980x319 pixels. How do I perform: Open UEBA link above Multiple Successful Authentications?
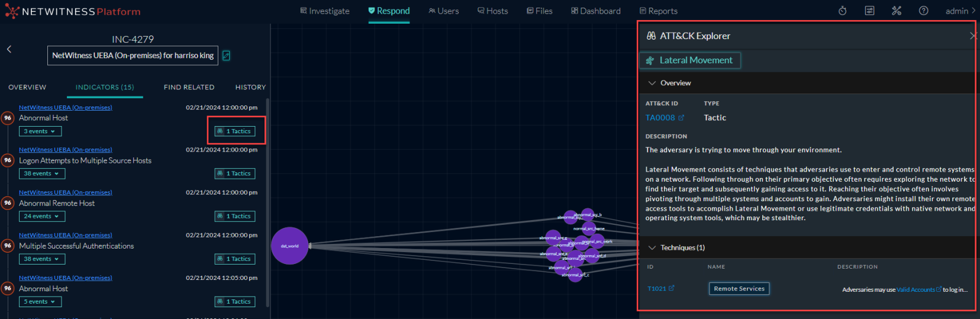pos(66,235)
